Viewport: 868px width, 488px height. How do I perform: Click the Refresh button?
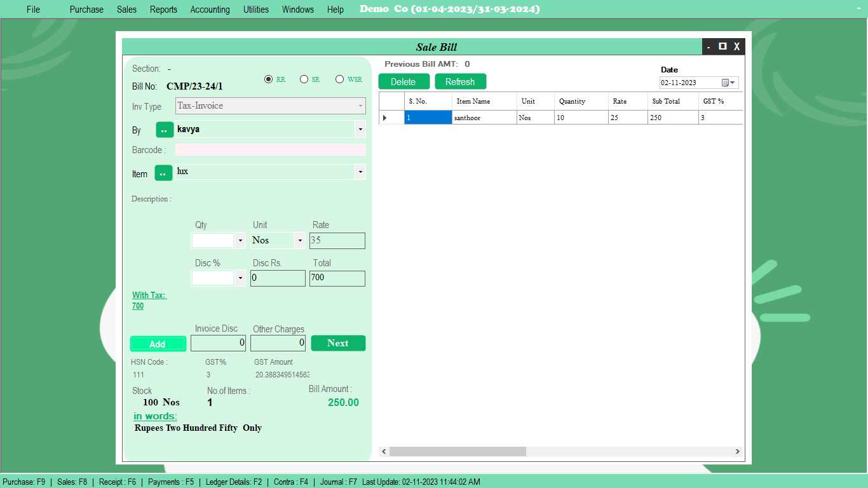point(460,81)
